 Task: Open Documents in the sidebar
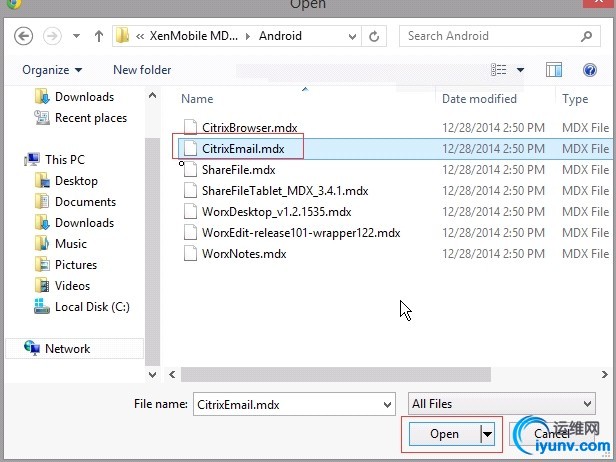pyautogui.click(x=75, y=202)
